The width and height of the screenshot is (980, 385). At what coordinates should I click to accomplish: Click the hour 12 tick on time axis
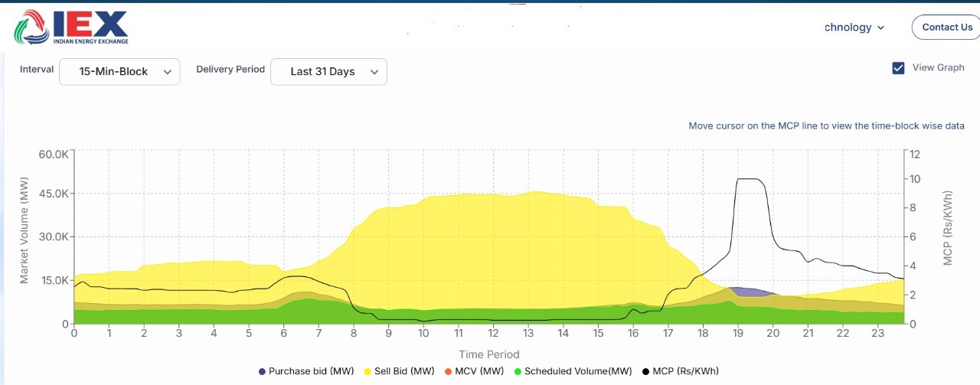click(493, 333)
